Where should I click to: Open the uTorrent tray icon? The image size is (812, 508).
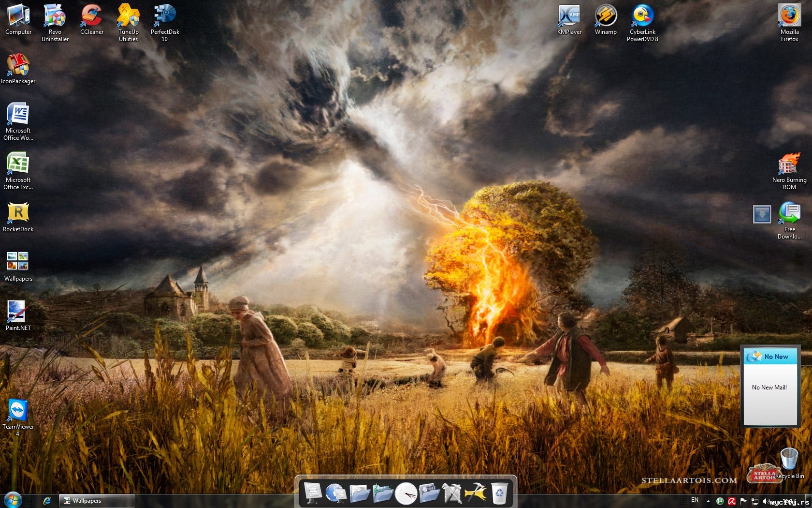click(x=720, y=501)
